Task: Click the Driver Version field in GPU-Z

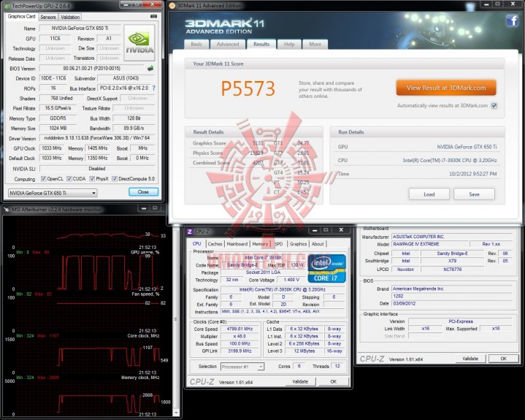Action: (x=97, y=138)
